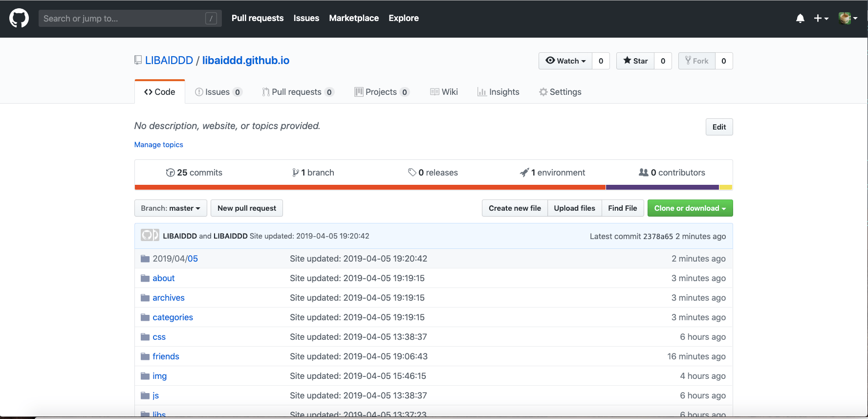Open the Branch: master selector

[171, 208]
